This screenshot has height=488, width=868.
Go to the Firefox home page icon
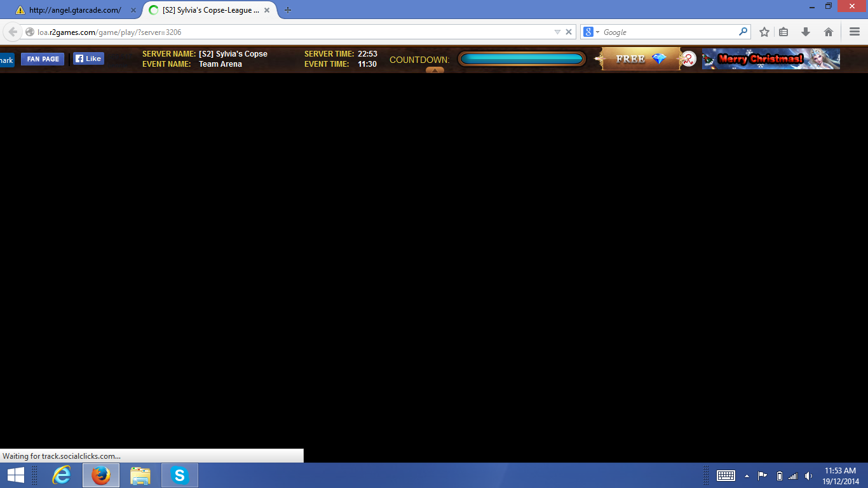point(828,32)
